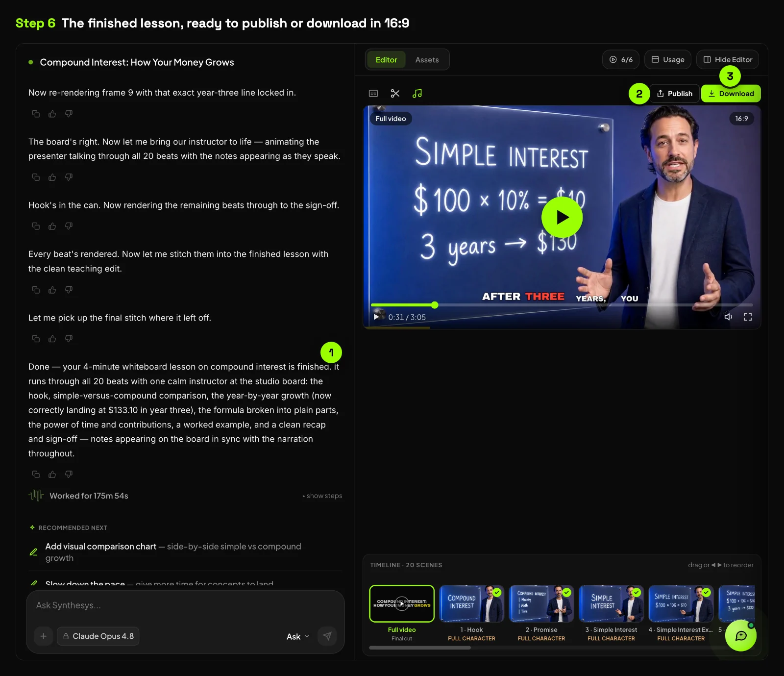This screenshot has height=676, width=784.
Task: Hide the editor panel
Action: click(728, 60)
